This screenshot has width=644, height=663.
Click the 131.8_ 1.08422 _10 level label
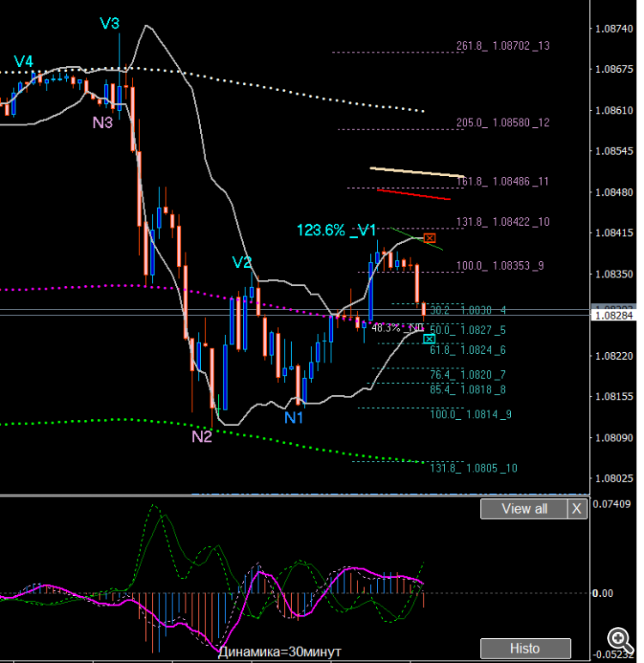pos(503,222)
